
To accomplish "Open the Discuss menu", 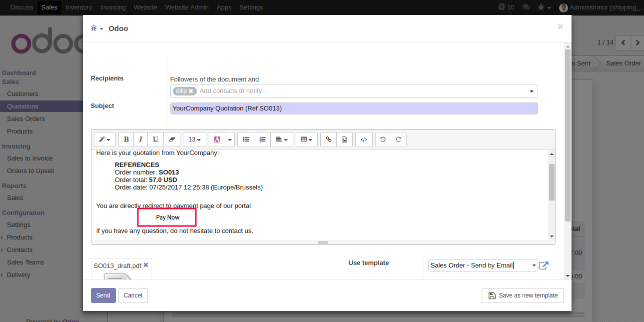I will (21, 7).
